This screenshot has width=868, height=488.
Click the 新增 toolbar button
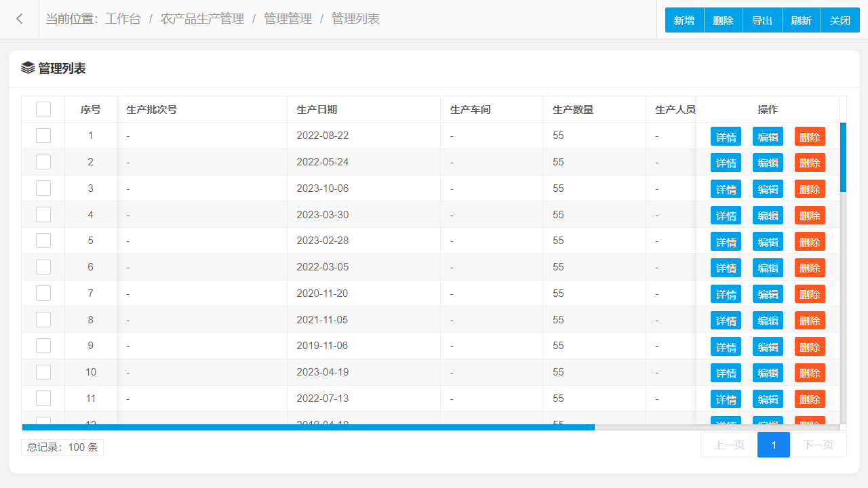(x=684, y=20)
